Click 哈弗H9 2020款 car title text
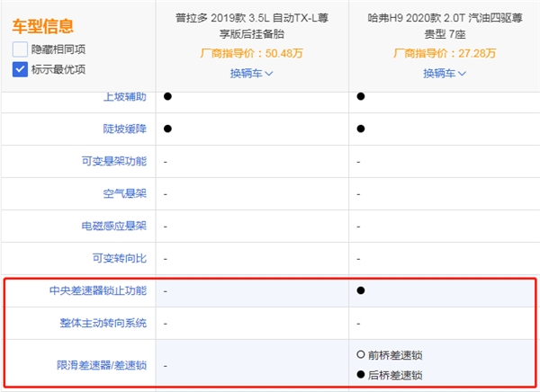 click(x=445, y=26)
